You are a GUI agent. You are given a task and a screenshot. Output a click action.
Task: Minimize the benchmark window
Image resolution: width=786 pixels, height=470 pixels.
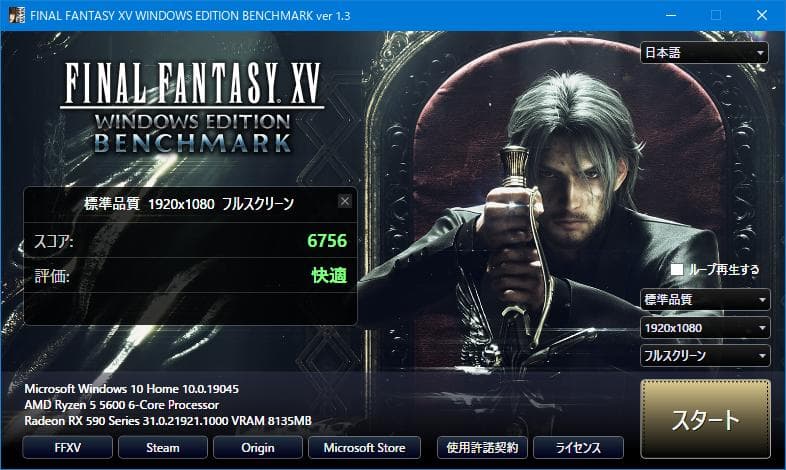671,16
